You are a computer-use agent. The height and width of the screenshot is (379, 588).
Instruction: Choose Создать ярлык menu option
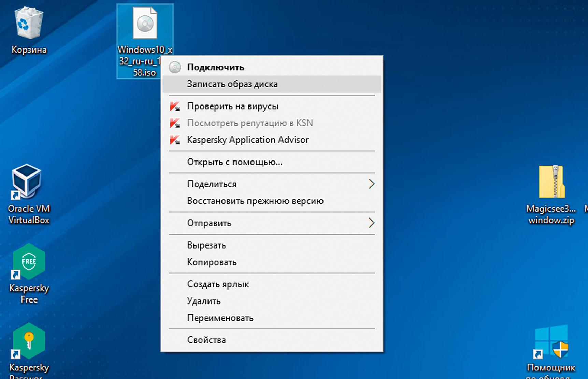[218, 284]
